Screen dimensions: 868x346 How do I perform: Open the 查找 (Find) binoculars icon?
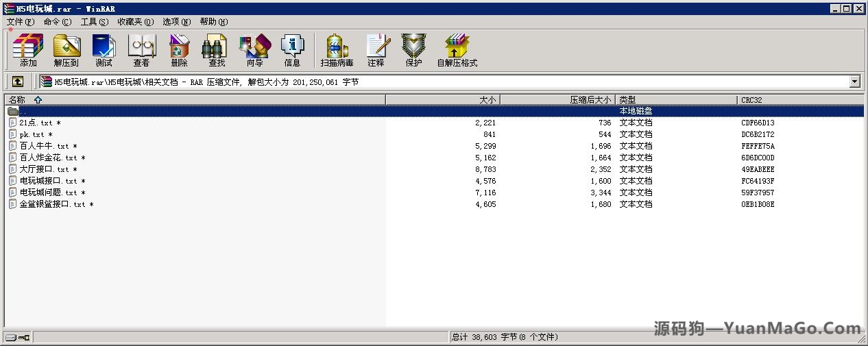[x=217, y=51]
